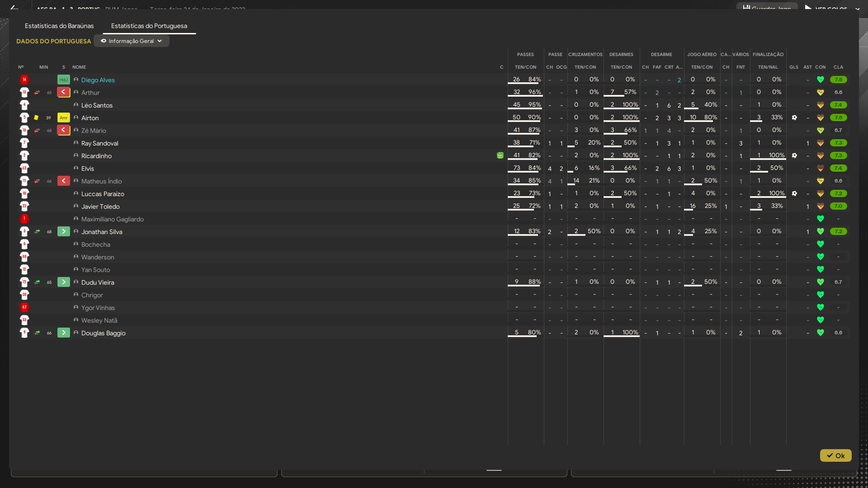Click Bochecha's green condition heart icon
The width and height of the screenshot is (868, 488).
[821, 244]
